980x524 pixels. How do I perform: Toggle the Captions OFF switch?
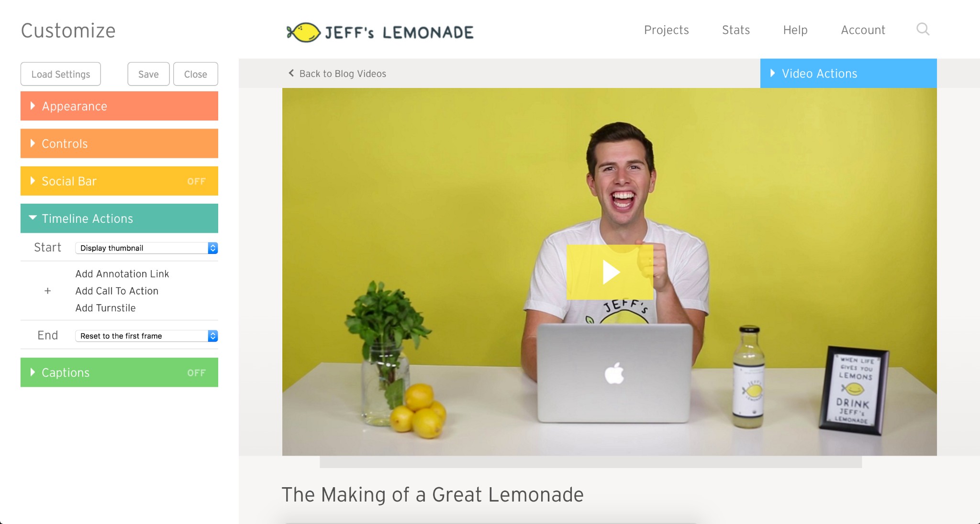click(x=196, y=372)
